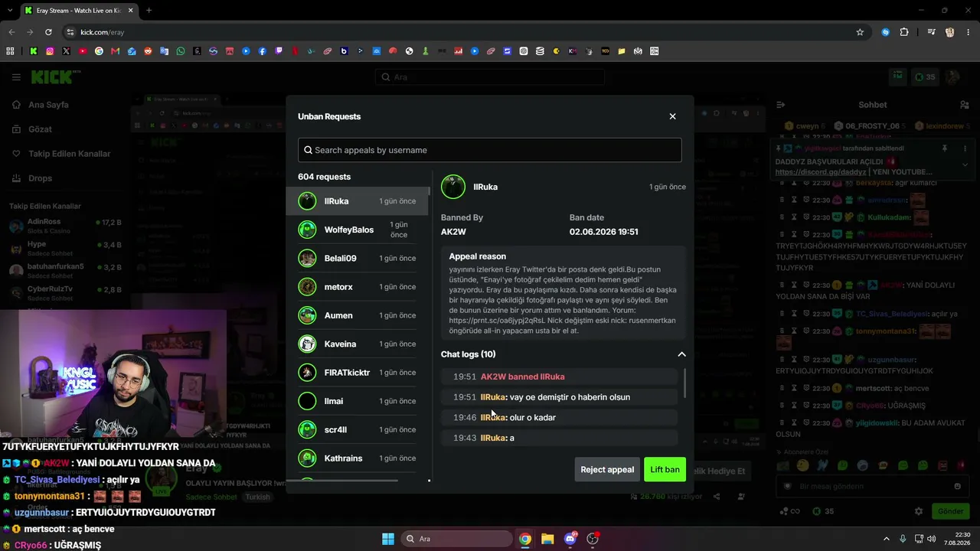Viewport: 980px width, 551px height.
Task: Click the requests list horizontal scrollbar
Action: (343, 481)
